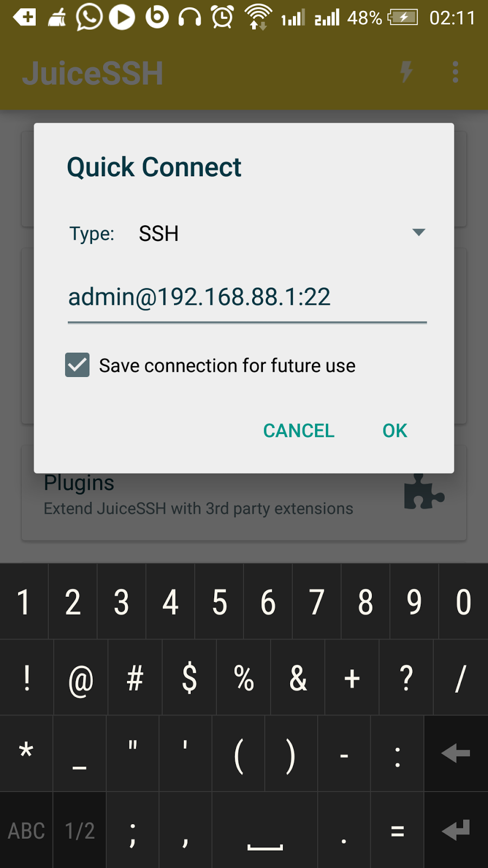This screenshot has height=868, width=488.
Task: Tap the keyboard enter arrow key
Action: coord(456,830)
